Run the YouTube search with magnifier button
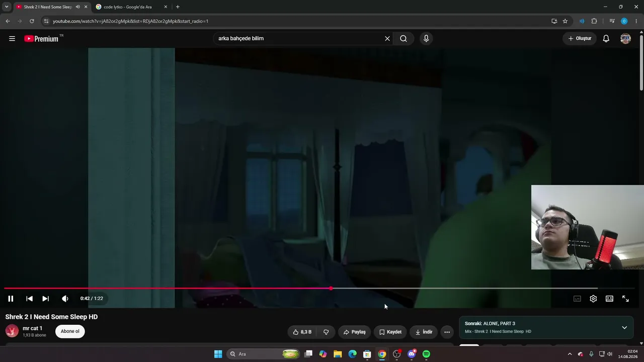This screenshot has height=362, width=644. 404,39
